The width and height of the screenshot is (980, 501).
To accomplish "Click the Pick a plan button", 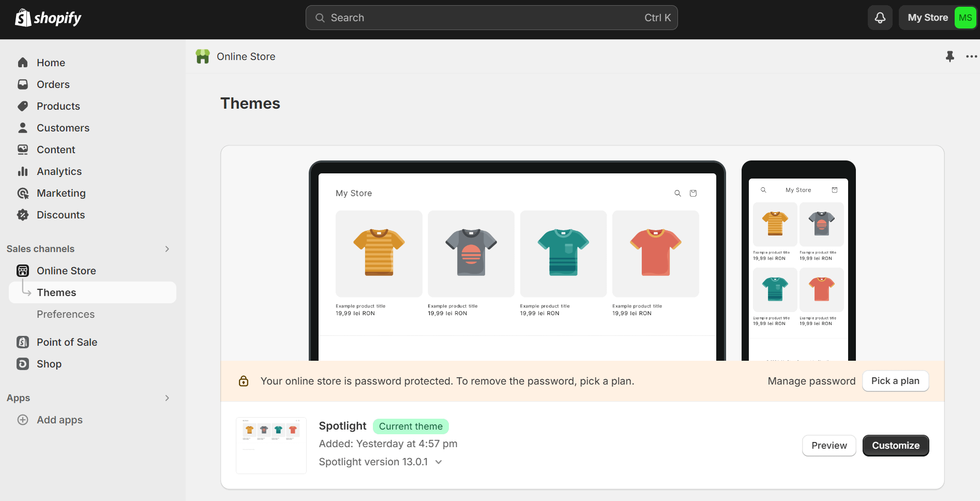I will click(x=895, y=381).
